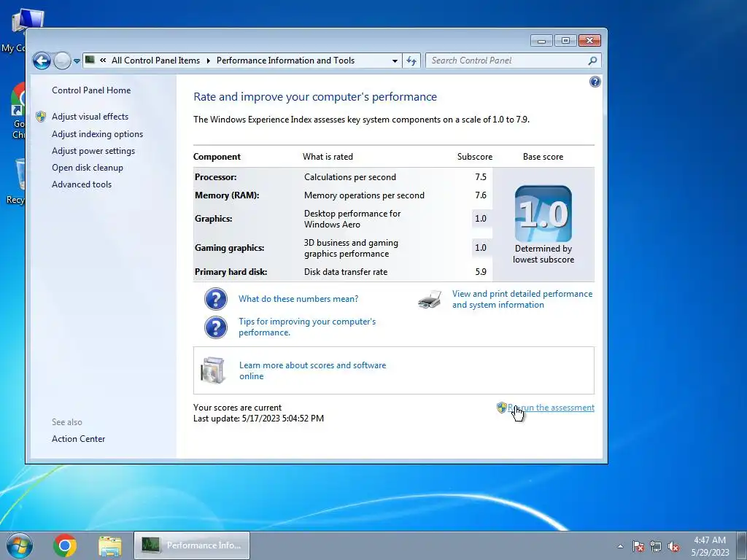Click the muted volume tray icon

[x=673, y=546]
